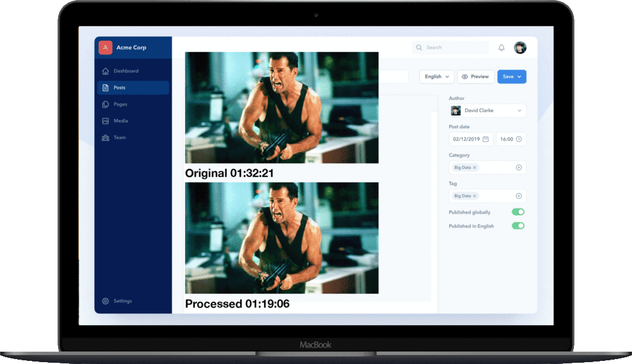This screenshot has height=364, width=632.
Task: Open the Dashboard home icon
Action: point(106,71)
